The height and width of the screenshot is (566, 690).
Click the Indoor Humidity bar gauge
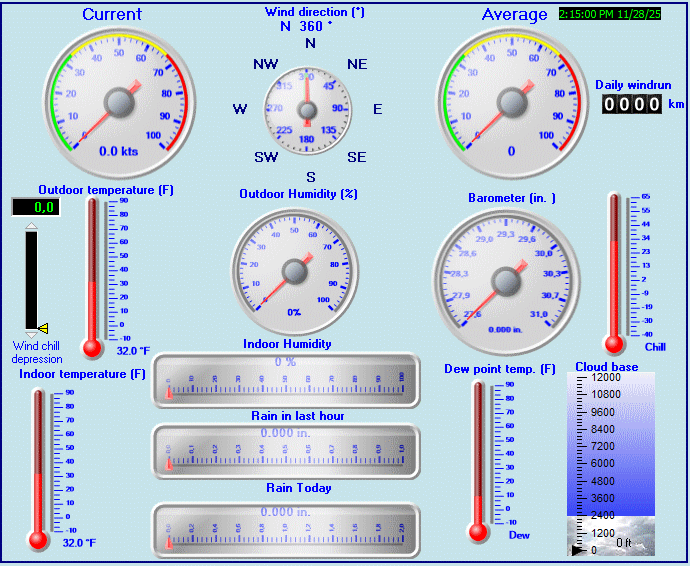[286, 380]
